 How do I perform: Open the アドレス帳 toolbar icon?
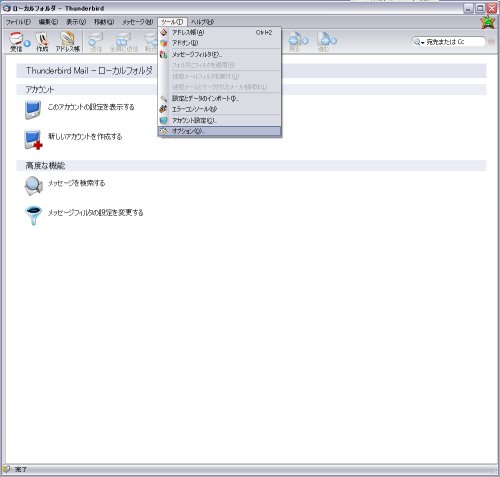click(68, 42)
